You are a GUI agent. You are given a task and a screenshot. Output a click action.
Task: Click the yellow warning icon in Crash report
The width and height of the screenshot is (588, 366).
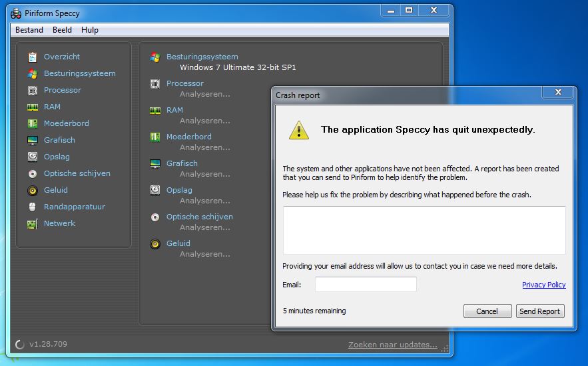pos(299,130)
